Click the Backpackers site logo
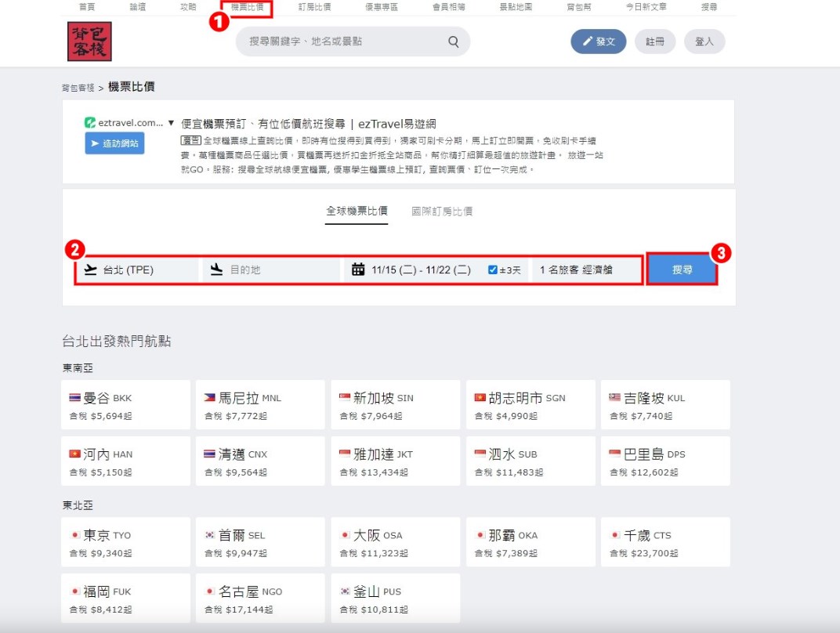840x633 pixels. (x=89, y=42)
